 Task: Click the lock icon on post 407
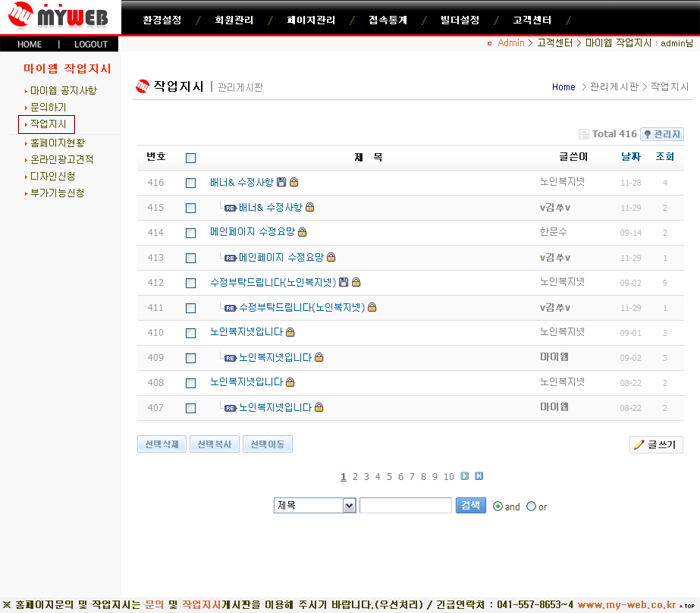[x=320, y=407]
